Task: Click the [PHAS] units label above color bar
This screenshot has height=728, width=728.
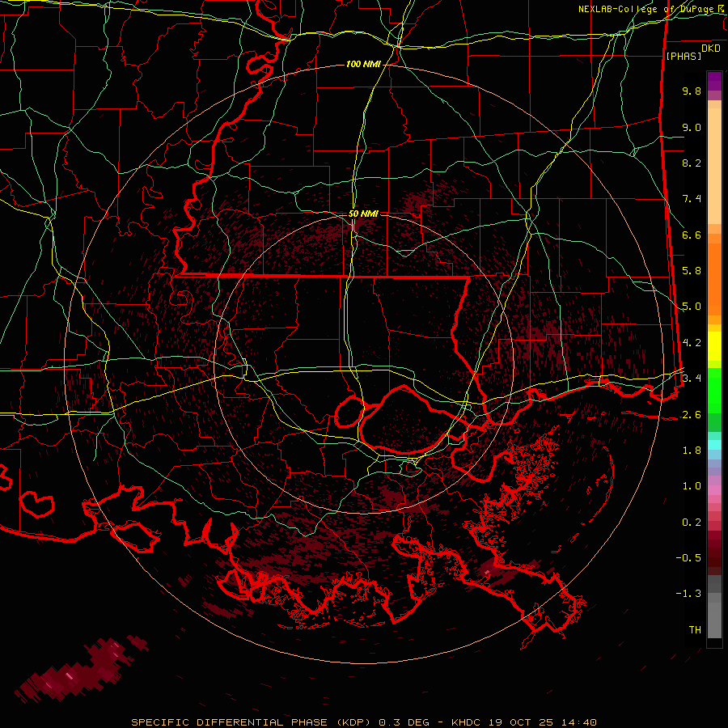Action: coord(684,56)
